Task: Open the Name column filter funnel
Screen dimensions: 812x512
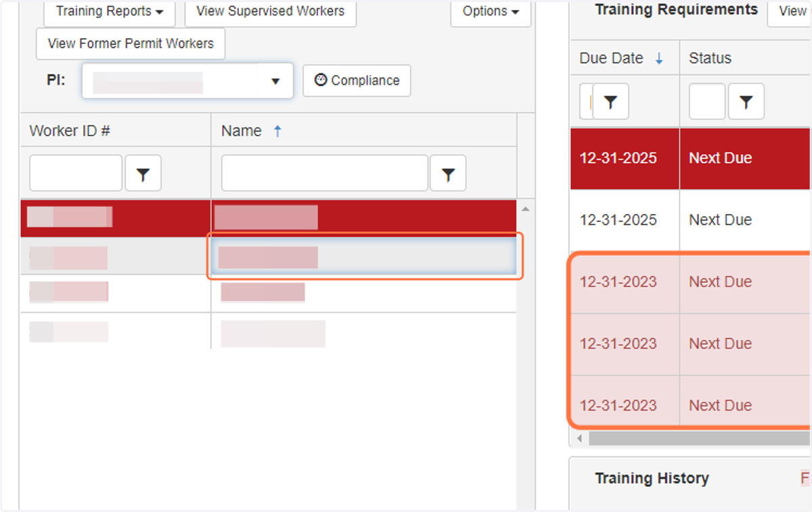Action: pyautogui.click(x=448, y=173)
